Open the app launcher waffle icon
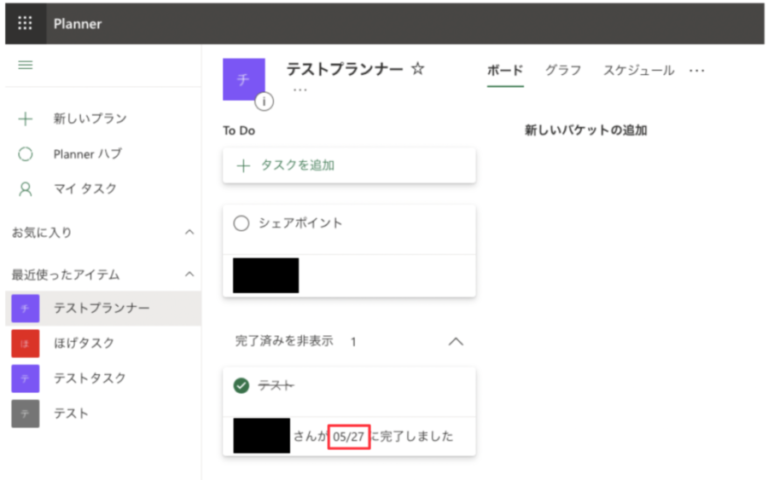Viewport: 768px width, 480px height. tap(25, 23)
